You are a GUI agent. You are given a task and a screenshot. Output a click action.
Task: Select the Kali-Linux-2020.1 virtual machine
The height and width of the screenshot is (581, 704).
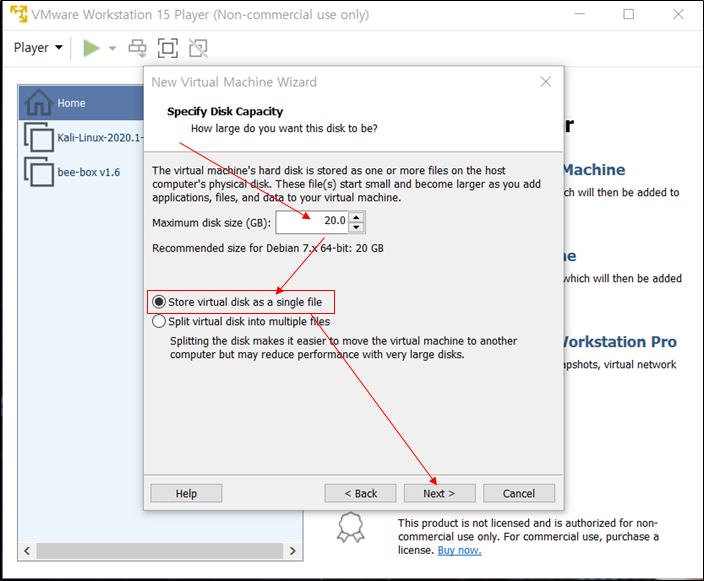[84, 137]
